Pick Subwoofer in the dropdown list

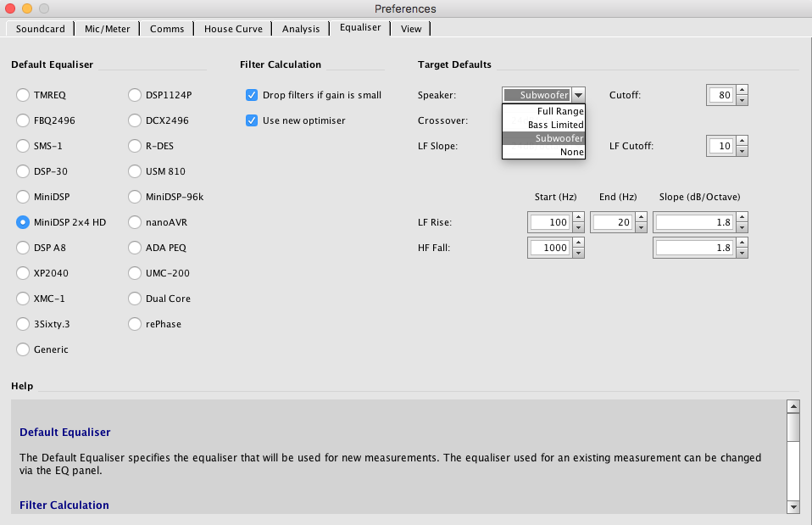[544, 138]
